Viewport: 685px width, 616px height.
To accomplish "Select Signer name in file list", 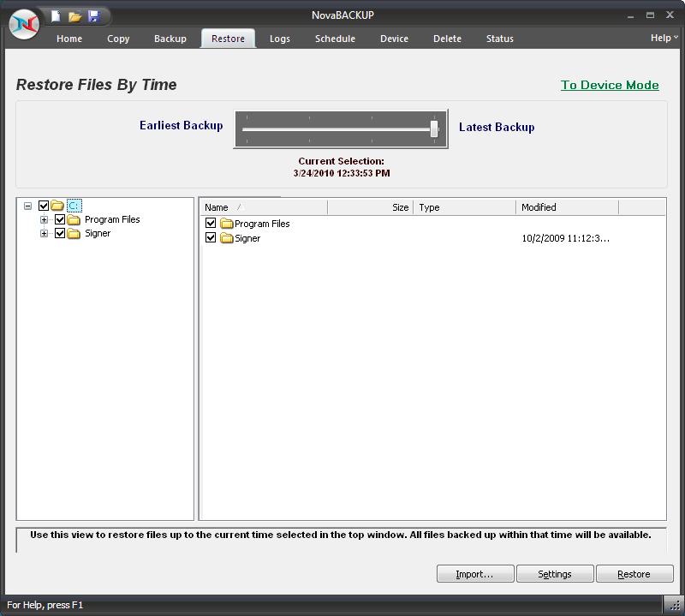I will pos(247,238).
